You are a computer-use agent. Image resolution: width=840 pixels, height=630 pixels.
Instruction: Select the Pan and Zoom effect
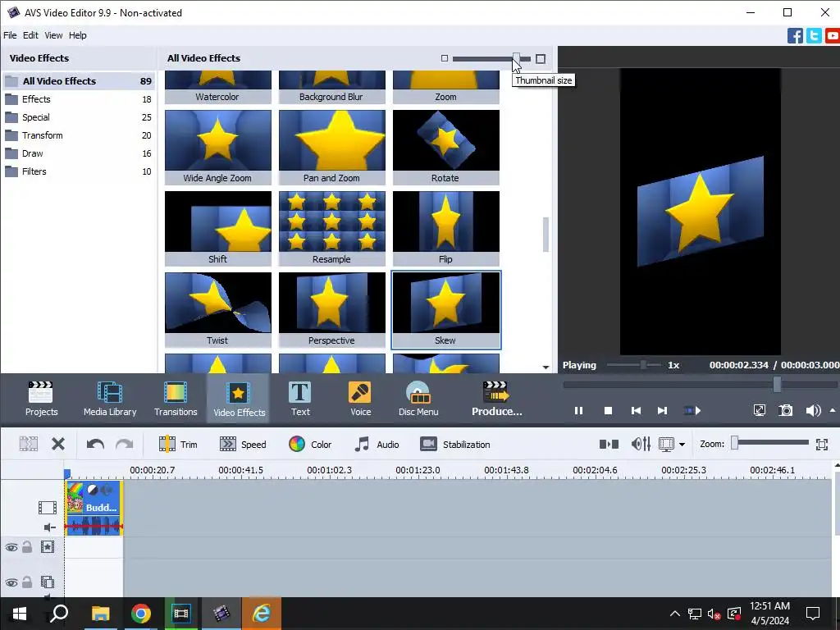pyautogui.click(x=332, y=148)
